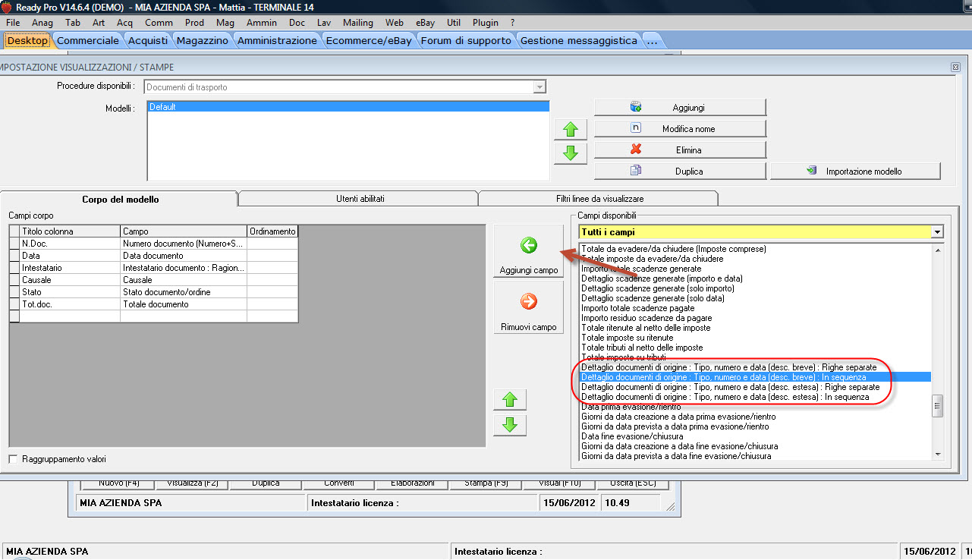The width and height of the screenshot is (972, 560).
Task: Click the Elaborazioni button in the background window
Action: tap(413, 483)
